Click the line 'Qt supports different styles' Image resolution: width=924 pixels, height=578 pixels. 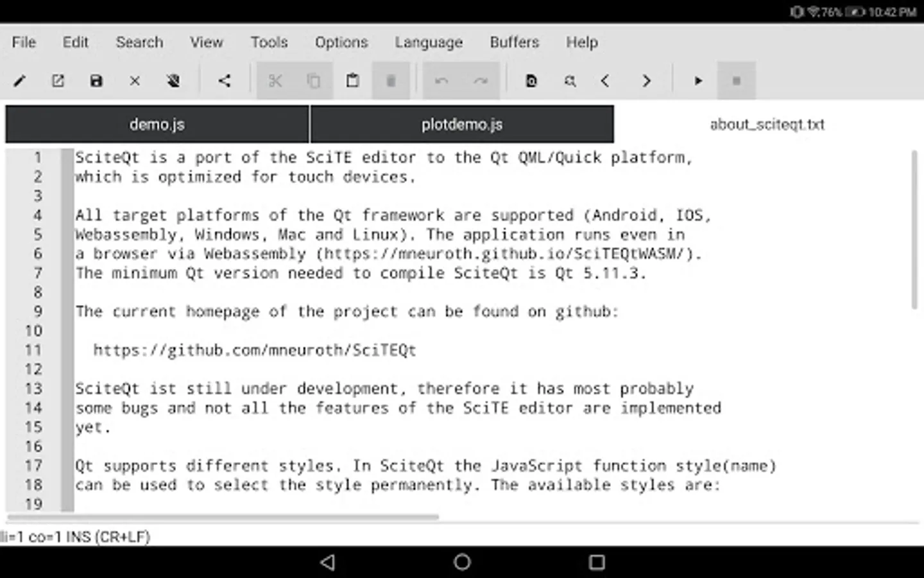pyautogui.click(x=425, y=466)
